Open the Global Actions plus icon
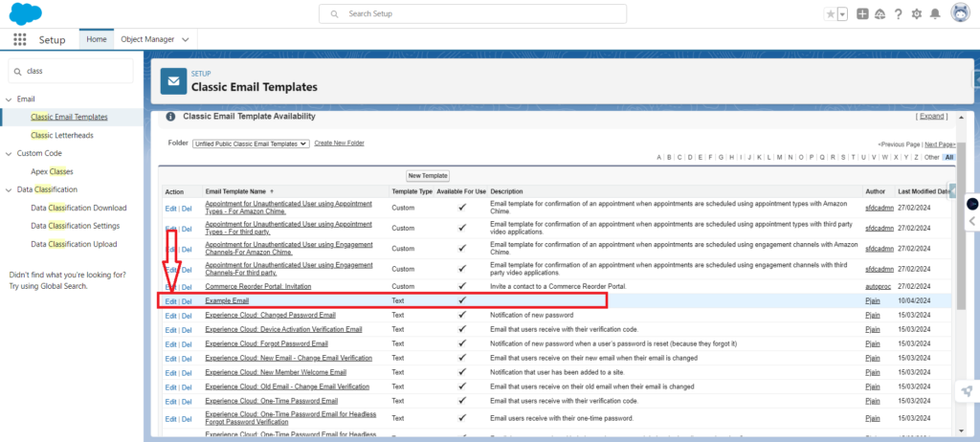 (x=863, y=14)
